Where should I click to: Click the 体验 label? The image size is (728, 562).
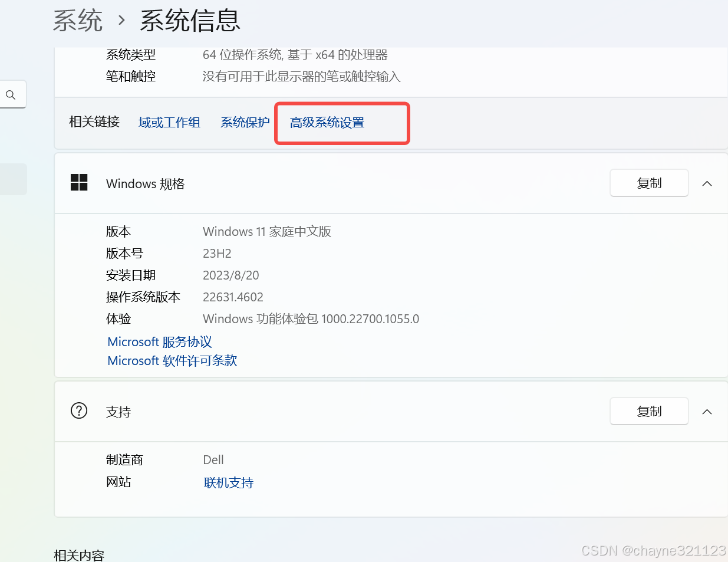(118, 319)
